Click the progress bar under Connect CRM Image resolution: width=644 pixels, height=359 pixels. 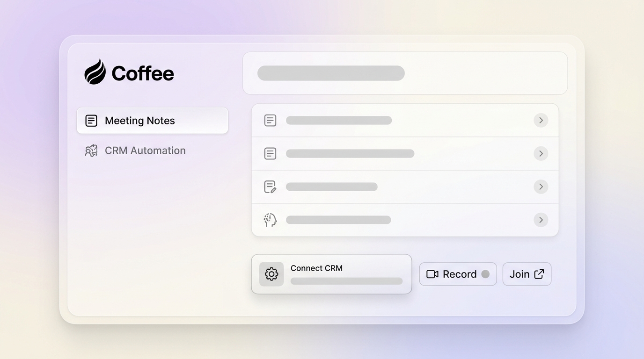pos(346,281)
